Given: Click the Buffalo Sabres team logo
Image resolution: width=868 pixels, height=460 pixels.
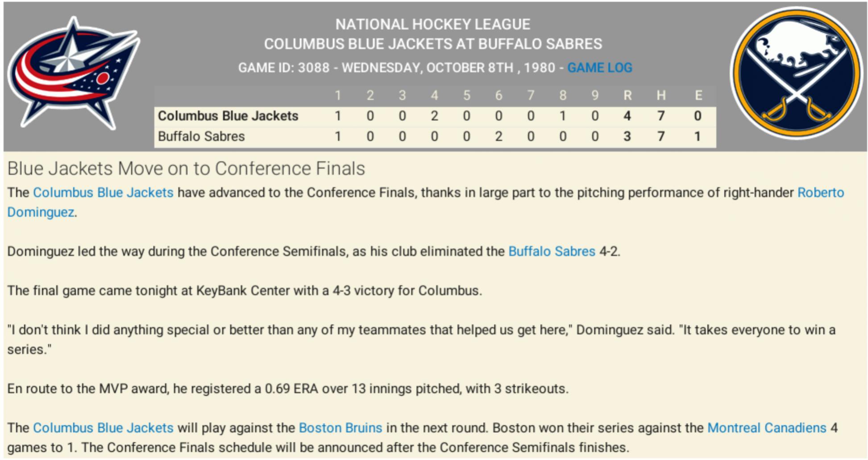Looking at the screenshot, I should pyautogui.click(x=797, y=74).
